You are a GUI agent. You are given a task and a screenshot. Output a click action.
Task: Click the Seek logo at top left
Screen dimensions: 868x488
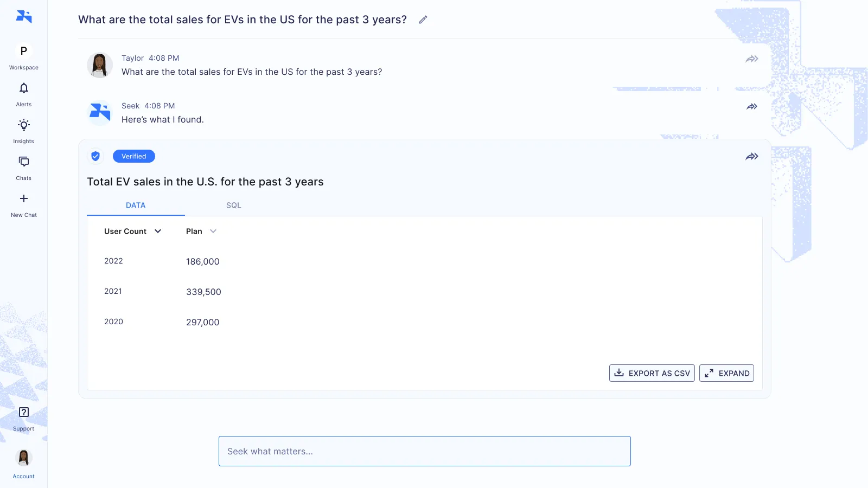tap(24, 16)
